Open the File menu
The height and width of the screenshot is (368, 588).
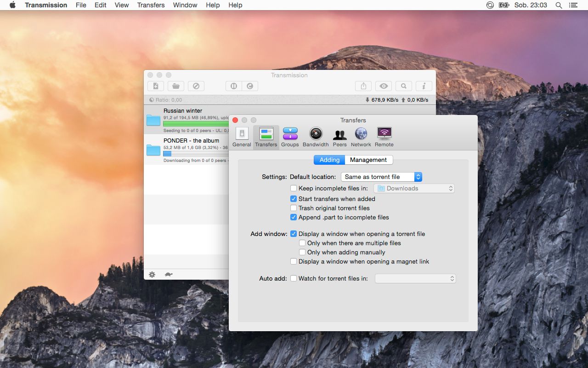[81, 5]
